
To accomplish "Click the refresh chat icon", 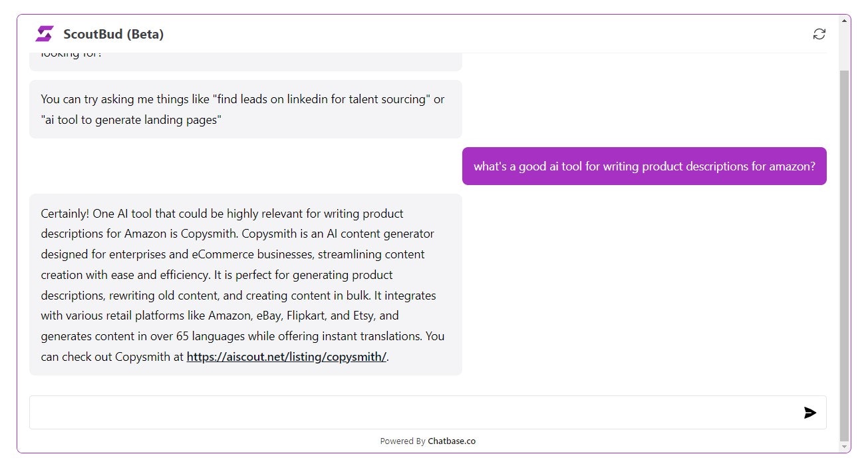I will click(x=819, y=34).
